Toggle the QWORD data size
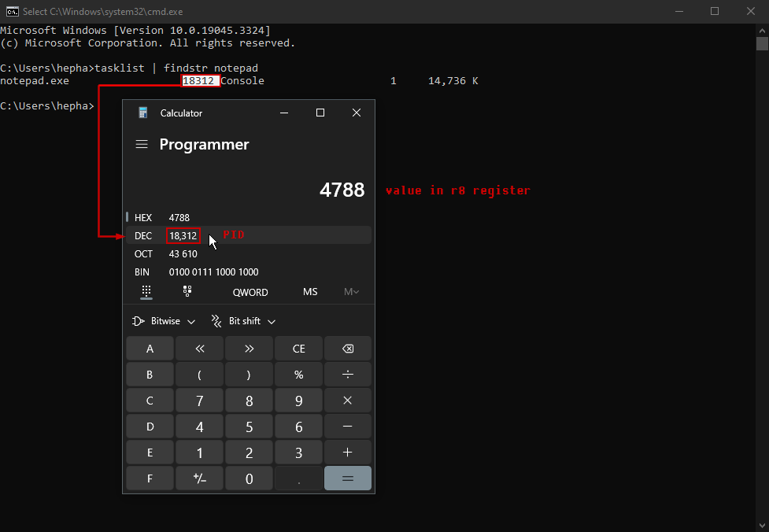This screenshot has width=769, height=532. [x=250, y=292]
